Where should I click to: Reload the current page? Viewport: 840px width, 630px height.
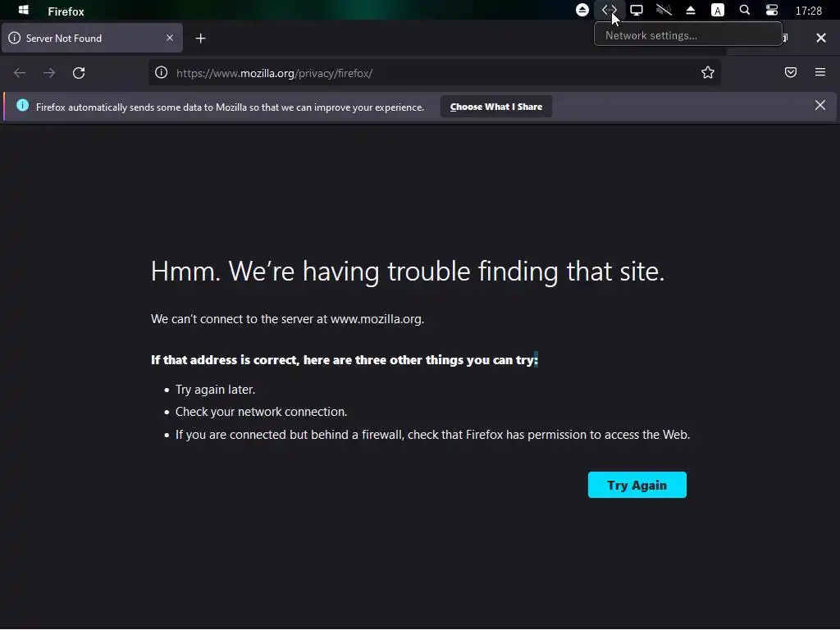pos(79,73)
